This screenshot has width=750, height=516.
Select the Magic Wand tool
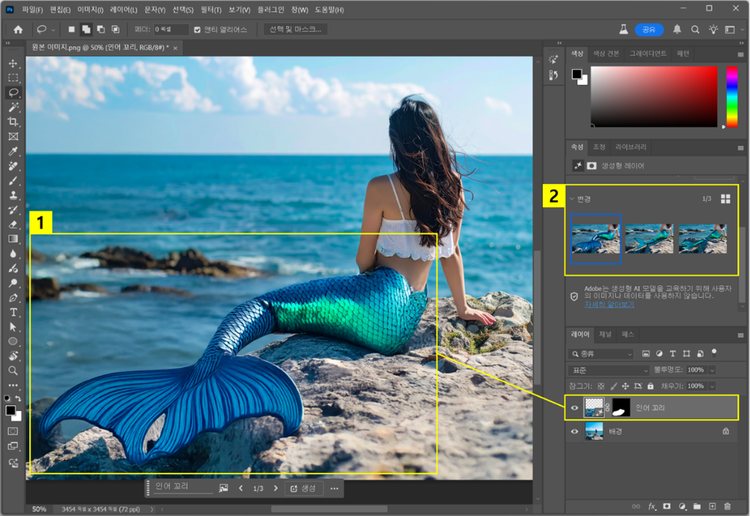[13, 106]
